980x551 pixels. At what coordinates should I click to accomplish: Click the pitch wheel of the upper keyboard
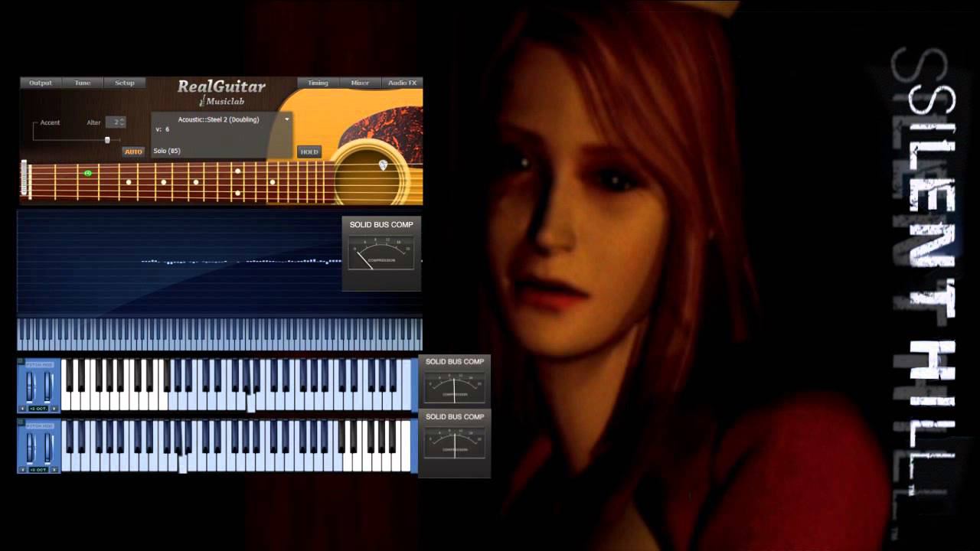(30, 387)
